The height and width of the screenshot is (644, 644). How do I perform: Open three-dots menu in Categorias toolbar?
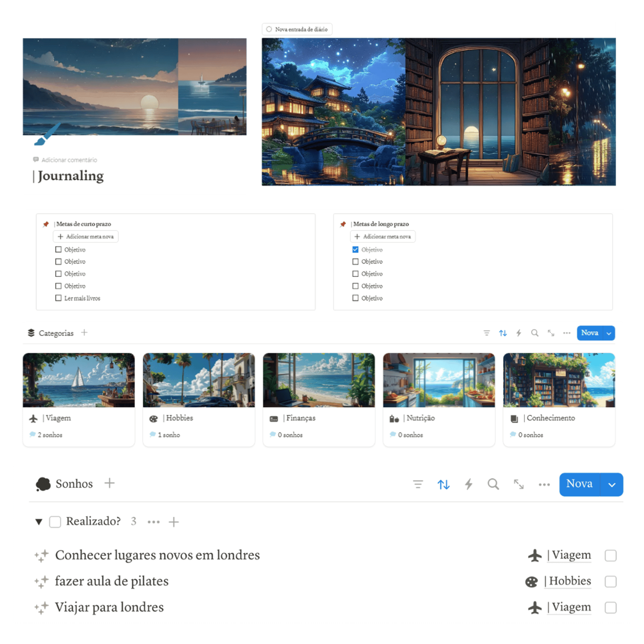[567, 333]
